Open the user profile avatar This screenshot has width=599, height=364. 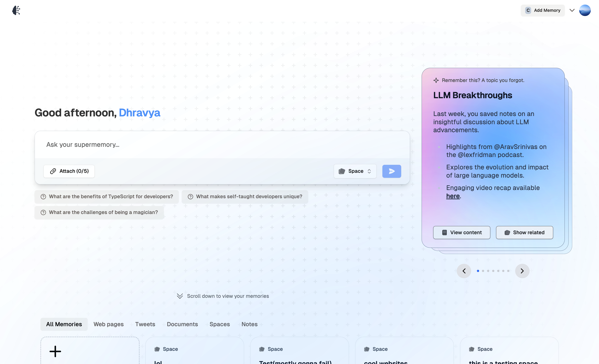click(x=585, y=10)
